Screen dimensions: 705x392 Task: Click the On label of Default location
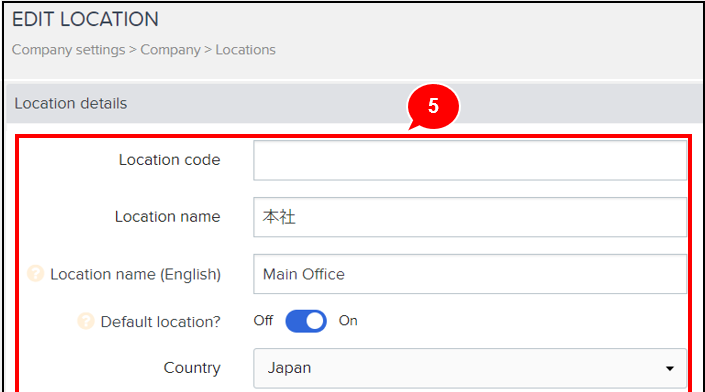[348, 321]
